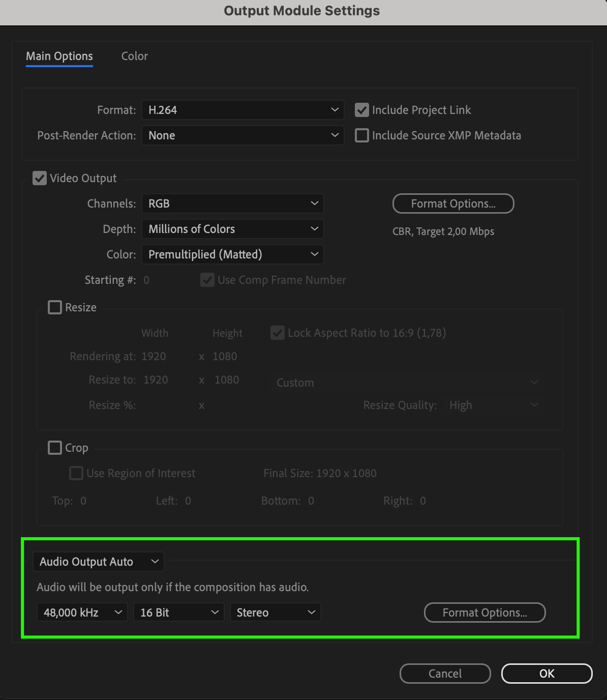Expand the Depth dropdown menu
This screenshot has width=607, height=700.
click(232, 229)
